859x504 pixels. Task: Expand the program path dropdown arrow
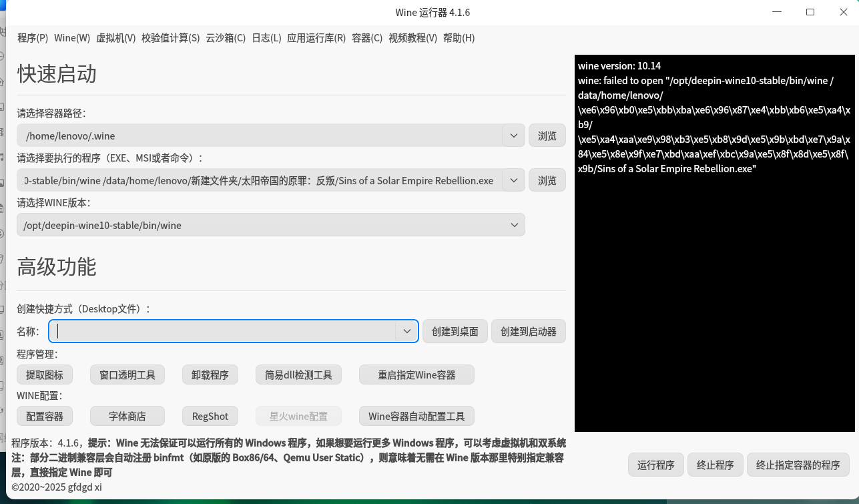[514, 180]
